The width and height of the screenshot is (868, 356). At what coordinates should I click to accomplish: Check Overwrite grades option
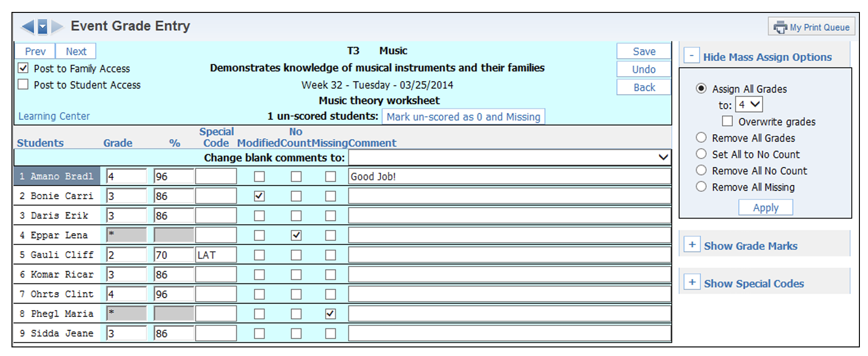click(727, 121)
